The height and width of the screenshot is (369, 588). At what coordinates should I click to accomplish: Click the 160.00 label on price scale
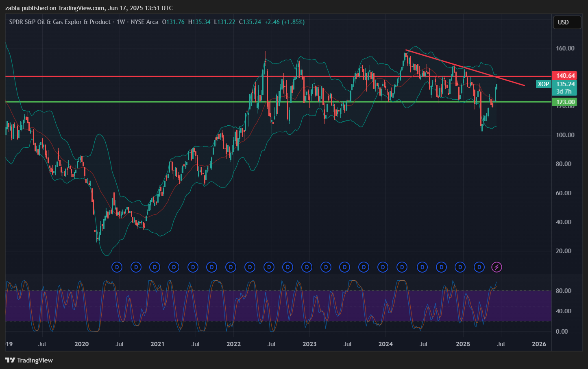(565, 48)
